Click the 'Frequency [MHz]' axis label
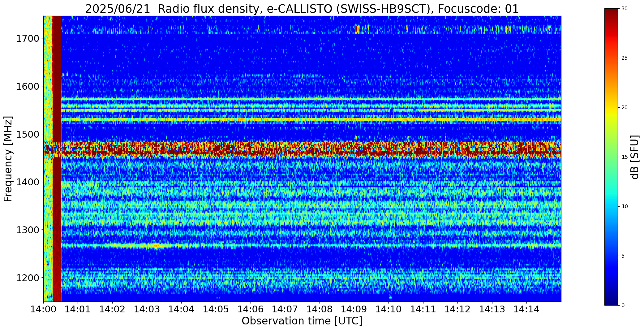This screenshot has width=644, height=330. pyautogui.click(x=8, y=159)
